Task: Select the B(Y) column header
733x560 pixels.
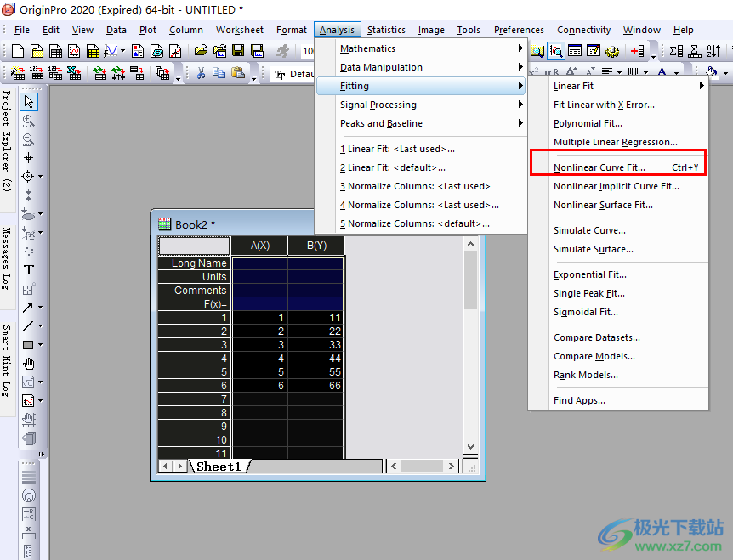Action: pyautogui.click(x=316, y=246)
